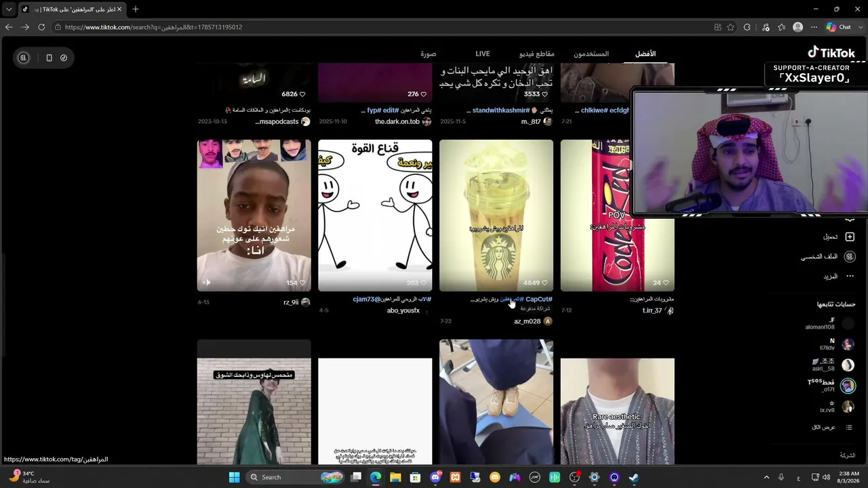Open the browser profile avatar icon
This screenshot has height=488, width=868.
click(x=798, y=27)
